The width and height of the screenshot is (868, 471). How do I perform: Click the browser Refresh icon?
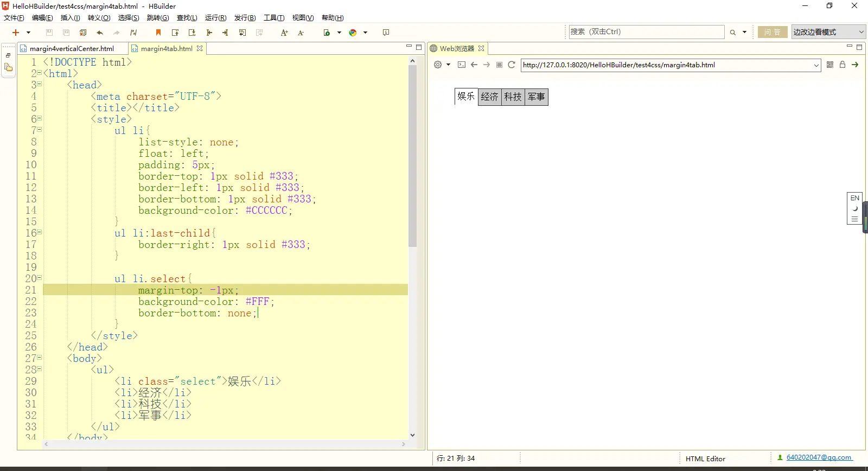(512, 65)
